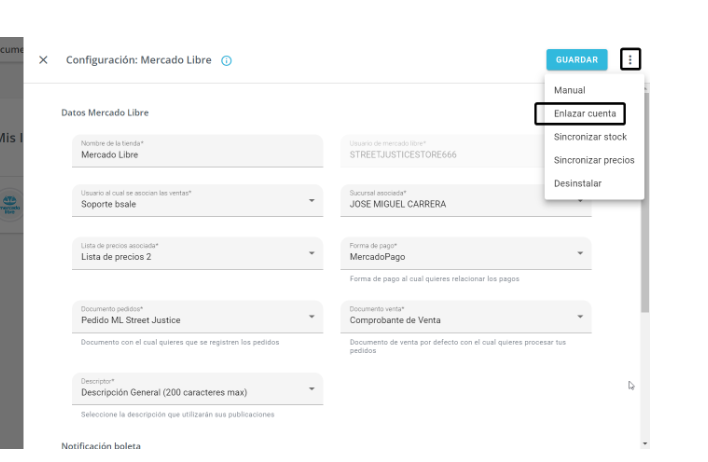
Task: Expand the Forma de pago dropdown
Action: [x=466, y=253]
